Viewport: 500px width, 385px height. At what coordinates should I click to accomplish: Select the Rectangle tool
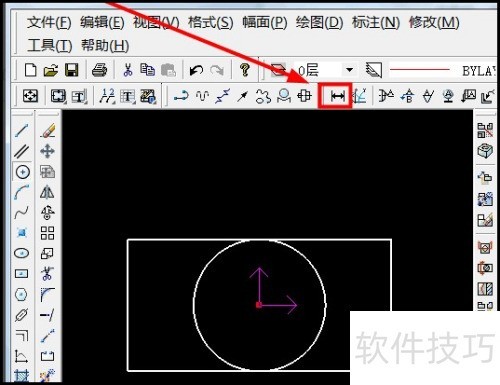[22, 274]
